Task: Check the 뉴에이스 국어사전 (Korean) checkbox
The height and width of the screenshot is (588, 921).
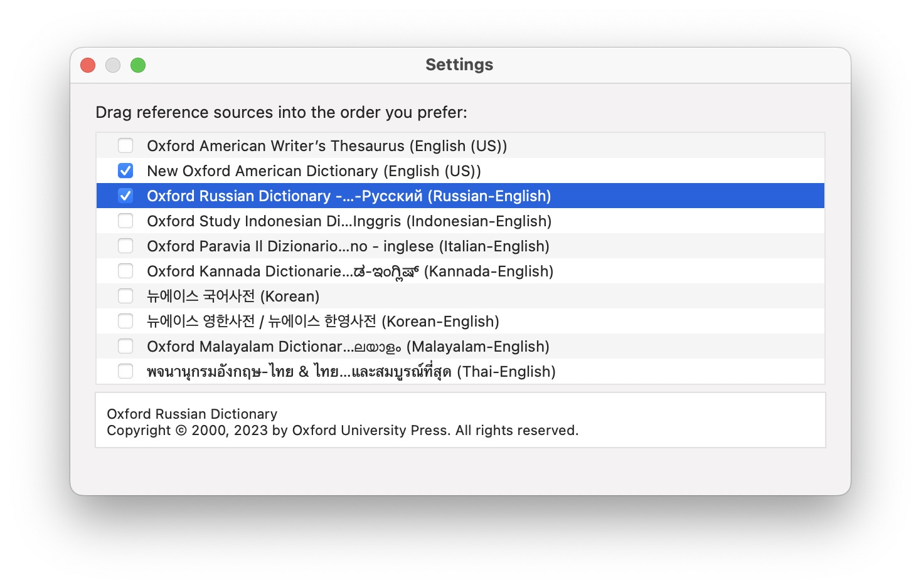Action: [x=125, y=296]
